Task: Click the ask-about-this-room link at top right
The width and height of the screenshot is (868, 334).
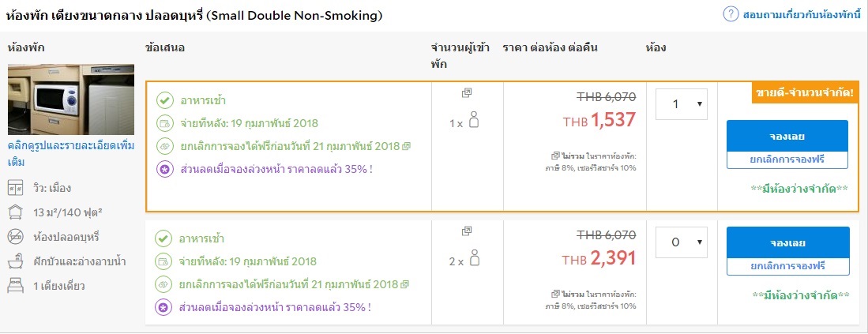Action: pyautogui.click(x=800, y=14)
